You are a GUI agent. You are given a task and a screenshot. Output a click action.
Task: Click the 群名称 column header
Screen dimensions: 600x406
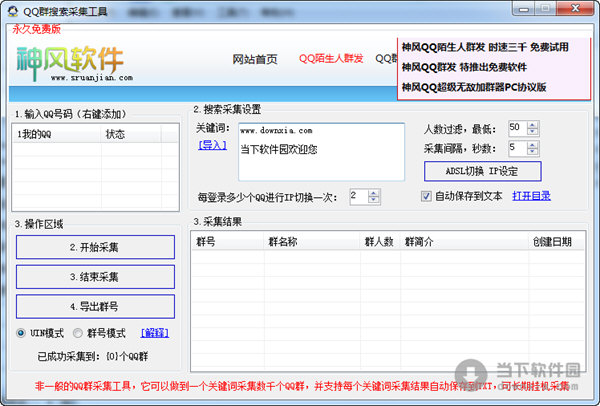(x=312, y=242)
